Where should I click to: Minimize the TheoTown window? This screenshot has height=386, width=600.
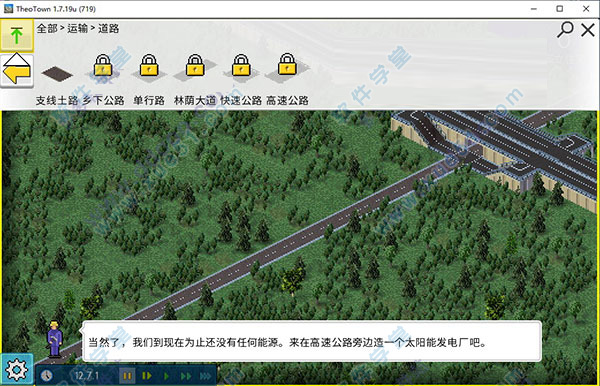click(x=534, y=9)
